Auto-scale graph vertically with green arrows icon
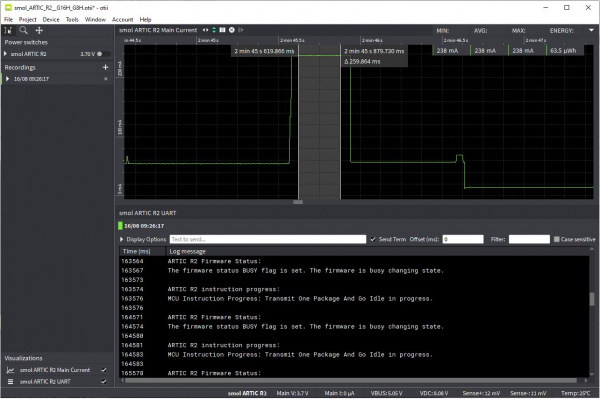The height and width of the screenshot is (399, 600). (x=214, y=30)
